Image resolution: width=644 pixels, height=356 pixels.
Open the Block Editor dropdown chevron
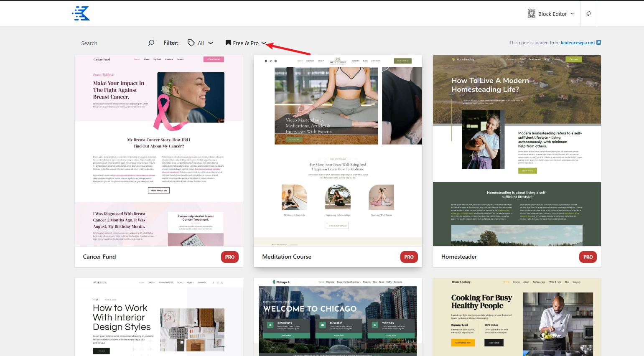(572, 14)
